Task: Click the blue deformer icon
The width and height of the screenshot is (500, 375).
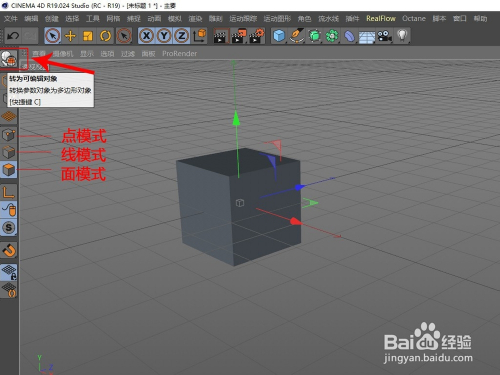Action: [349, 36]
